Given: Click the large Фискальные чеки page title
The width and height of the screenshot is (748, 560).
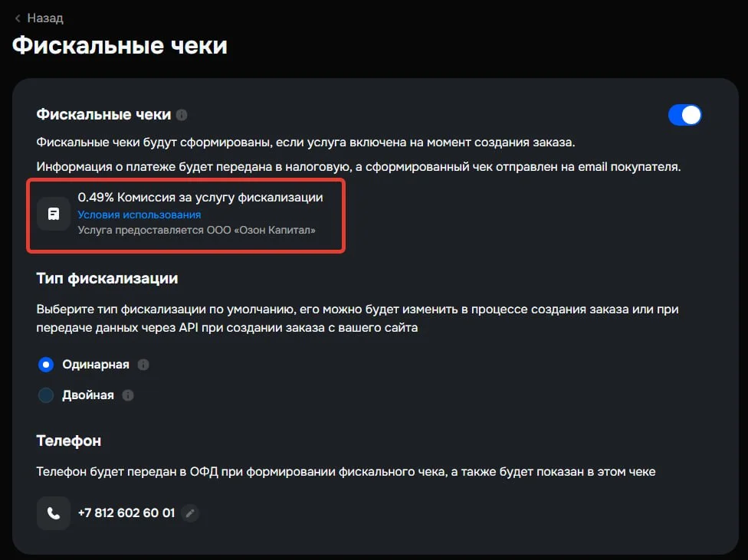Looking at the screenshot, I should 120,45.
